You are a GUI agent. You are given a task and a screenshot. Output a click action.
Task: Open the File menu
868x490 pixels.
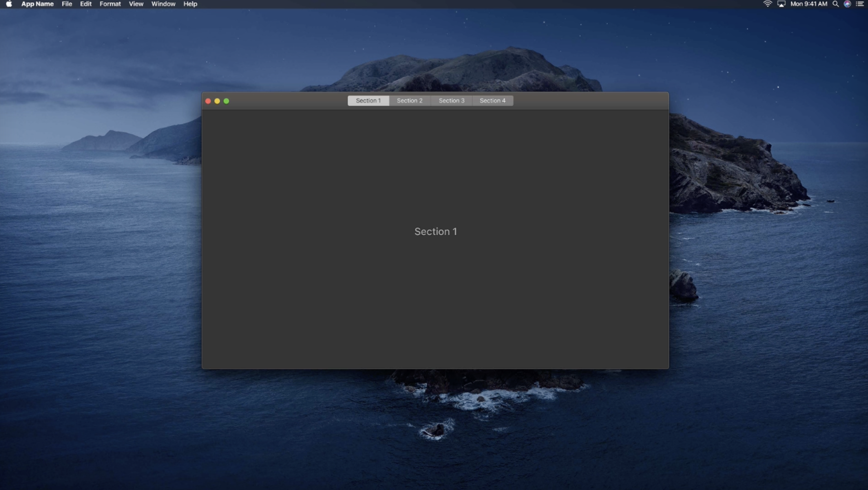[67, 4]
